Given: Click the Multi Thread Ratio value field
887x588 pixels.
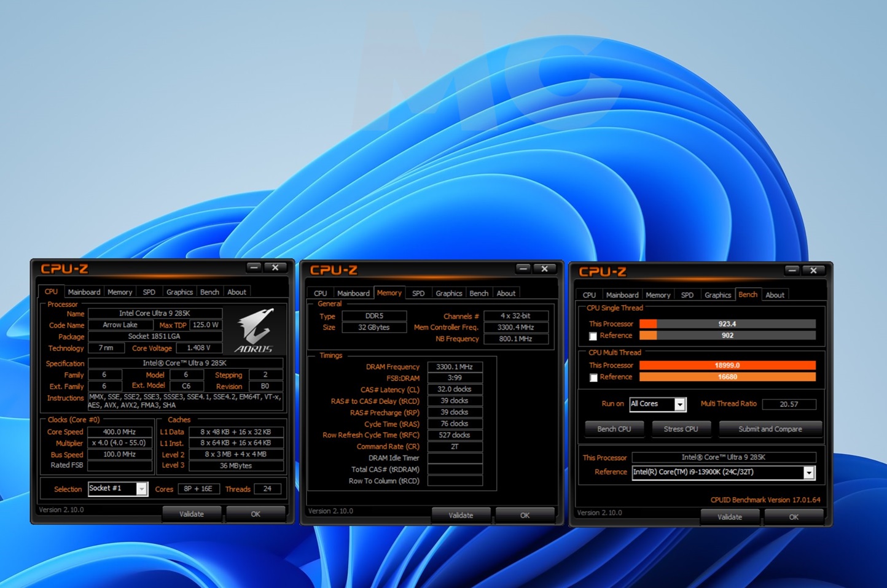Looking at the screenshot, I should [789, 404].
